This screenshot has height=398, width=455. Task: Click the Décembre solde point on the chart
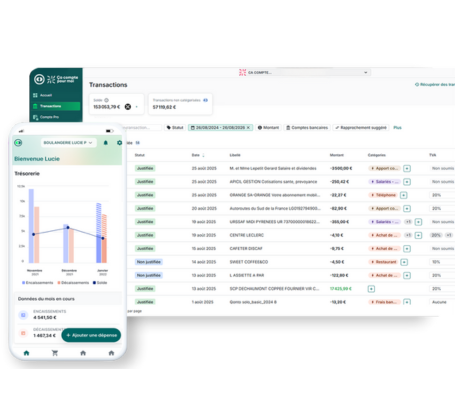click(x=68, y=228)
